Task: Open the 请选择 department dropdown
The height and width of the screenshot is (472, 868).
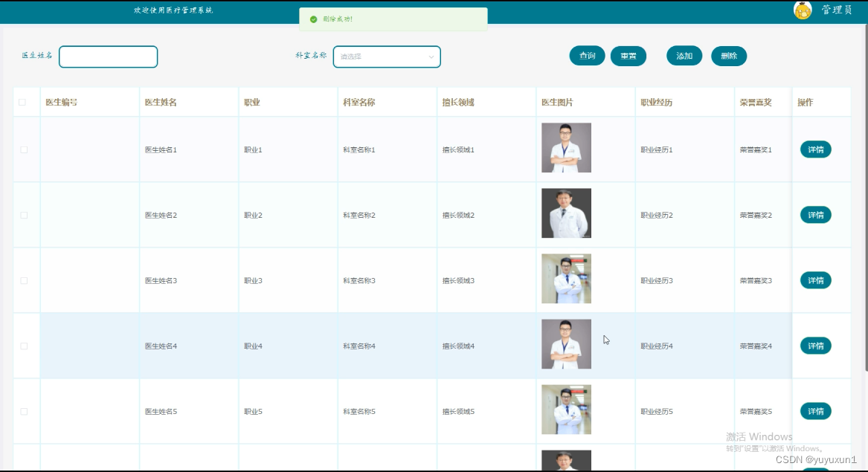Action: [387, 56]
